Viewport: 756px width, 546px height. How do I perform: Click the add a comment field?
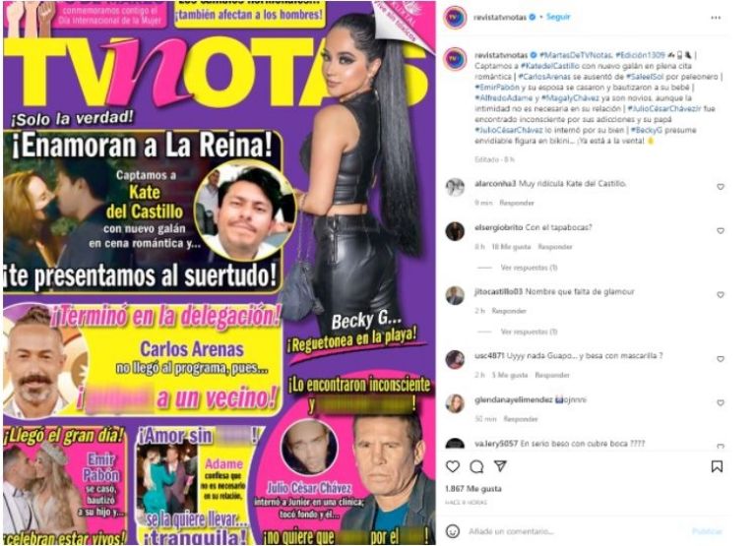pos(574,531)
